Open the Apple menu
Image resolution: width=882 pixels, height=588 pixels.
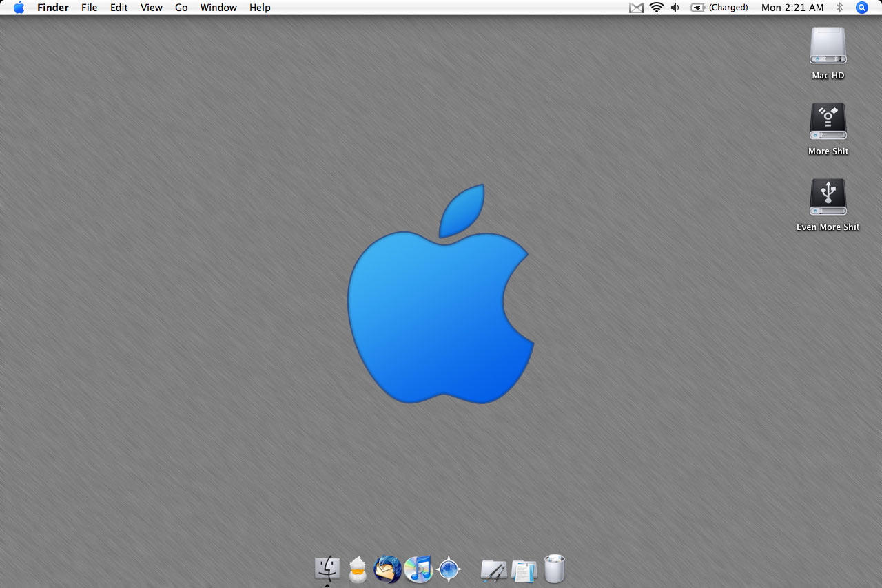19,8
